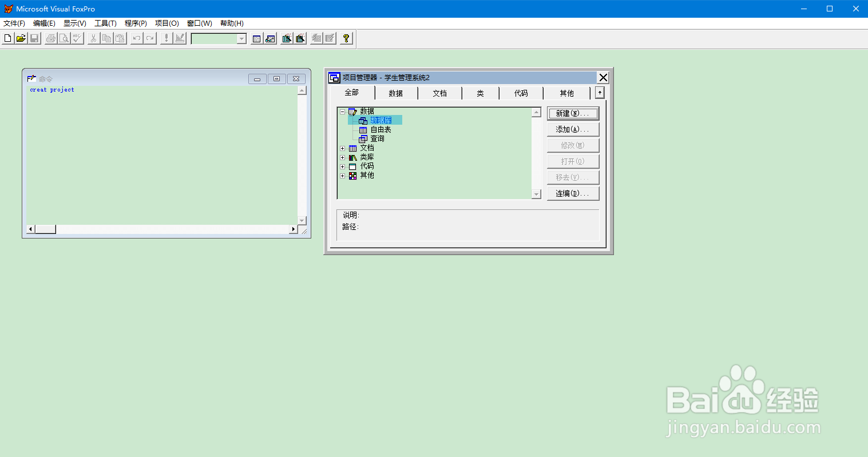Image resolution: width=868 pixels, height=457 pixels.
Task: Switch to the 代码 tab
Action: (521, 93)
